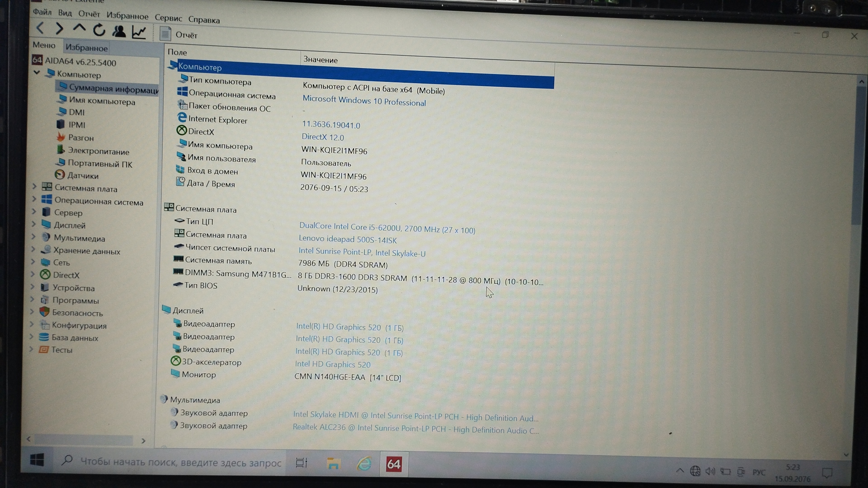
Task: Click the Microsoft Windows 10 Professional link
Action: click(x=364, y=101)
